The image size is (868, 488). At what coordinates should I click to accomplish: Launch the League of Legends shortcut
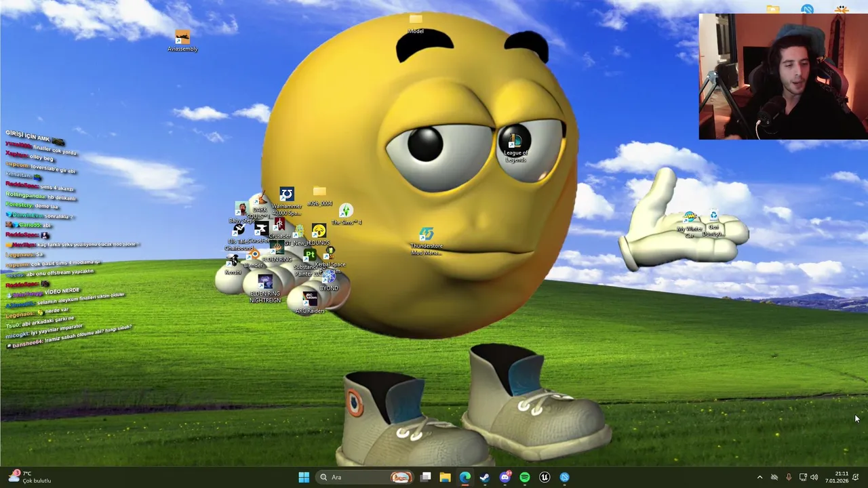[515, 148]
